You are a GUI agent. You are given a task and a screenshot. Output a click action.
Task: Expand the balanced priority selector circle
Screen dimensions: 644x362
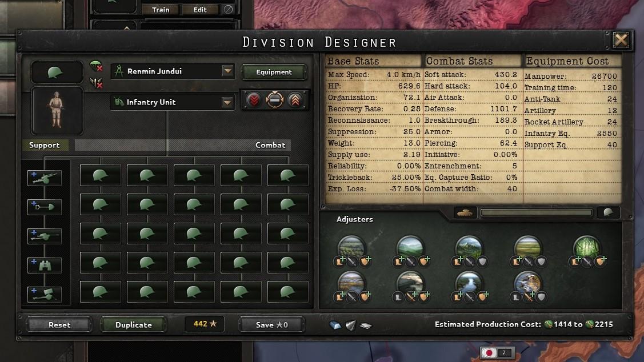click(x=275, y=100)
